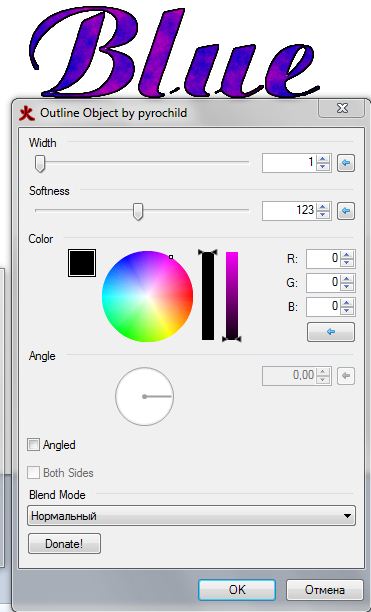Reset Width value with blue arrow
Image resolution: width=371 pixels, height=612 pixels.
(x=346, y=163)
